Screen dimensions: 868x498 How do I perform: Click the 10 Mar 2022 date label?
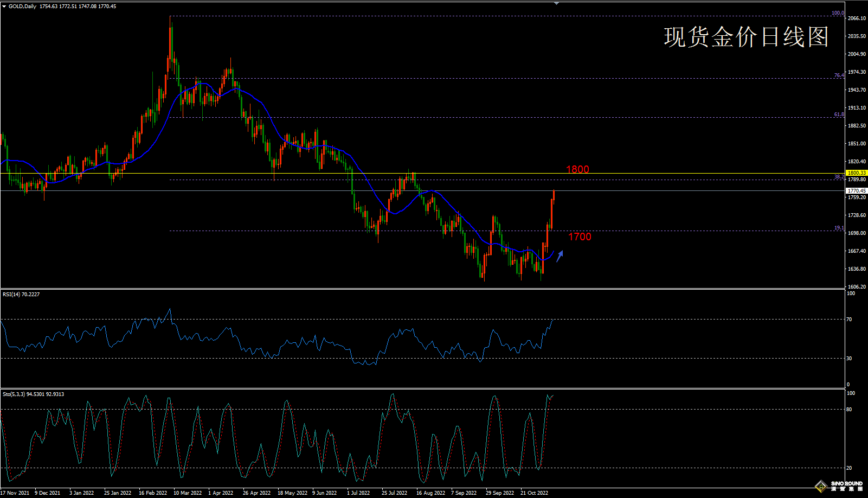click(x=188, y=493)
